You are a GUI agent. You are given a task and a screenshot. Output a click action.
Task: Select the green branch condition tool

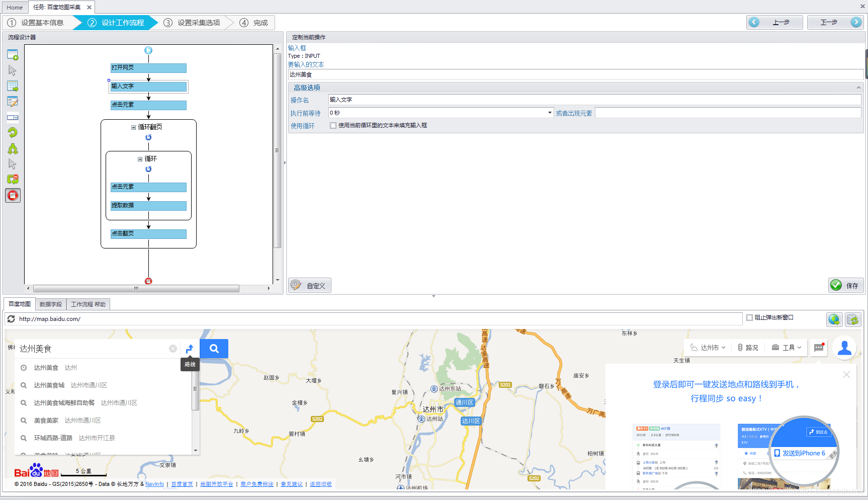pyautogui.click(x=13, y=149)
